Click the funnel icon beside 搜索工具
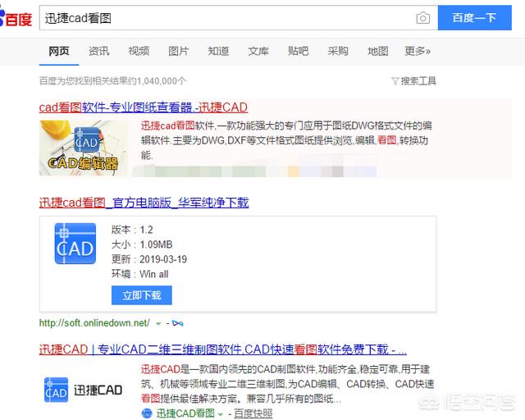 tap(395, 81)
